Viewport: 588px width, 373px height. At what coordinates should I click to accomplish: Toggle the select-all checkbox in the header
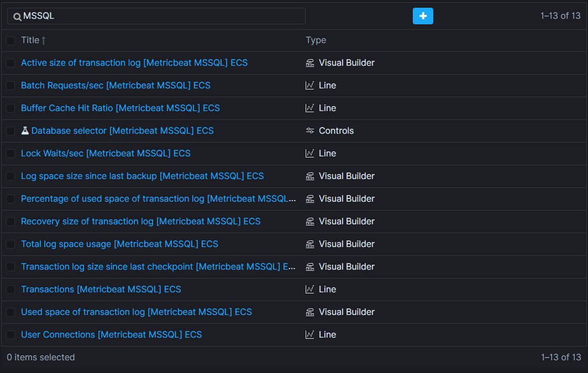[x=11, y=40]
